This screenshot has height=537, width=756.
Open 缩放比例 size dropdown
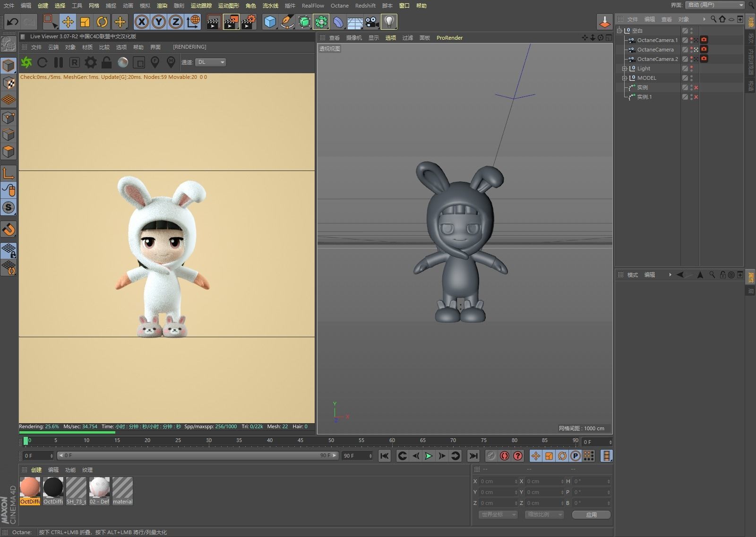point(544,515)
